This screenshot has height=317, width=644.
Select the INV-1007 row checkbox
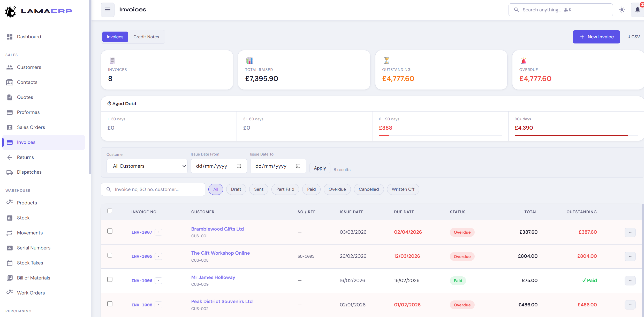(110, 231)
